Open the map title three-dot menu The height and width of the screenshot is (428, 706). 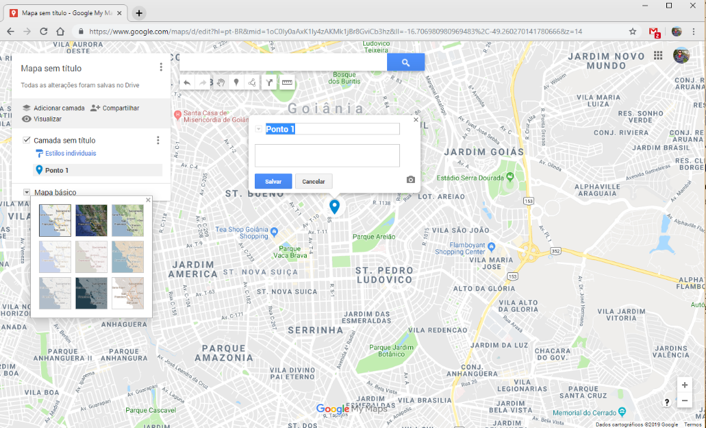pos(161,67)
